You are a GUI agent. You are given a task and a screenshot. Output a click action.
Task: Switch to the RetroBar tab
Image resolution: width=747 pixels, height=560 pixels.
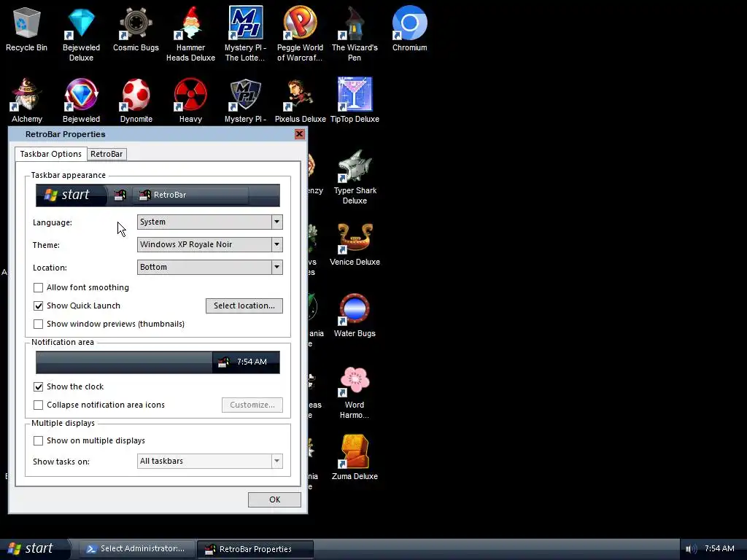(107, 154)
